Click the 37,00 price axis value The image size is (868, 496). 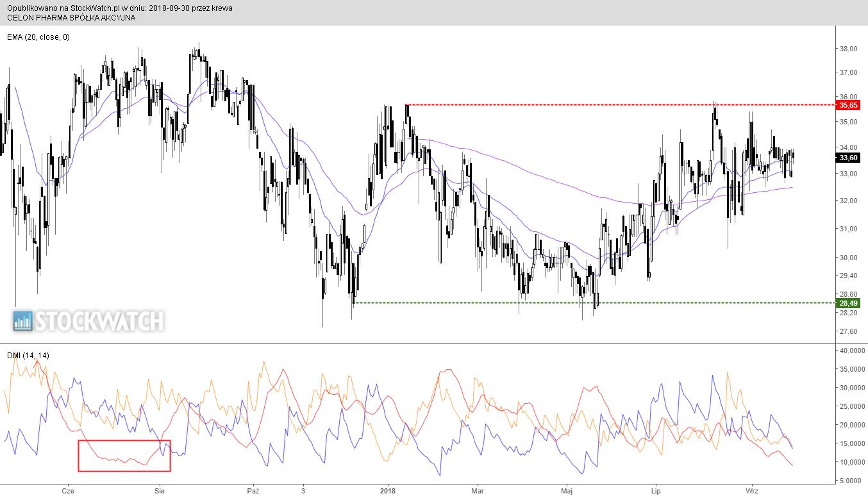[848, 72]
